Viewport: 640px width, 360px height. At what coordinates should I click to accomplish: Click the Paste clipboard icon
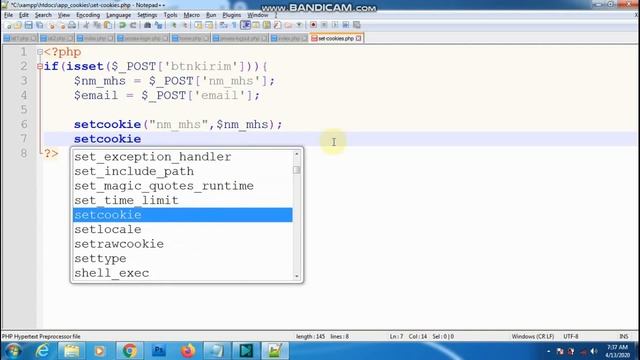(x=108, y=25)
